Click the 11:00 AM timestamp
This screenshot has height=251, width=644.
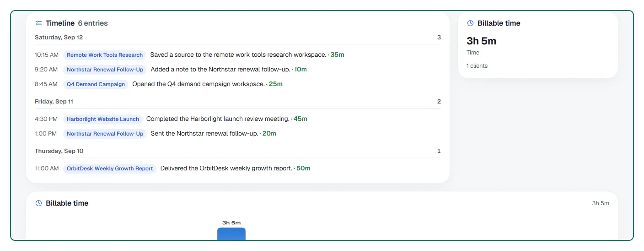click(x=47, y=169)
